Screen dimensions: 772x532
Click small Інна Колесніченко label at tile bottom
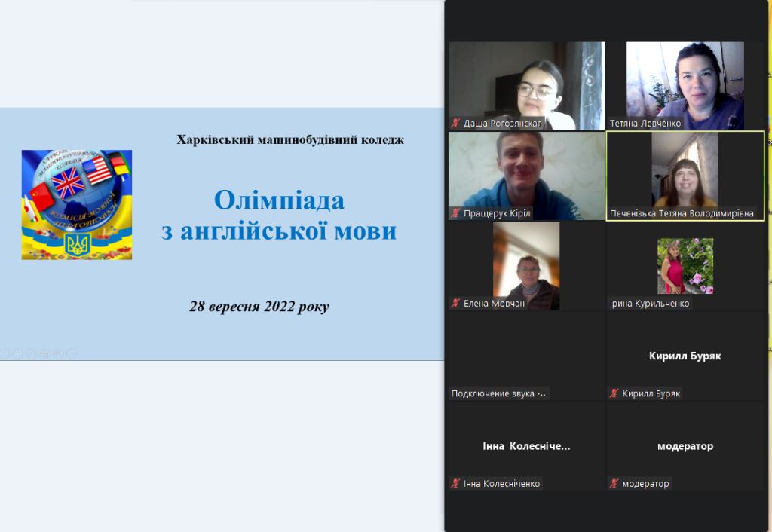pyautogui.click(x=501, y=483)
